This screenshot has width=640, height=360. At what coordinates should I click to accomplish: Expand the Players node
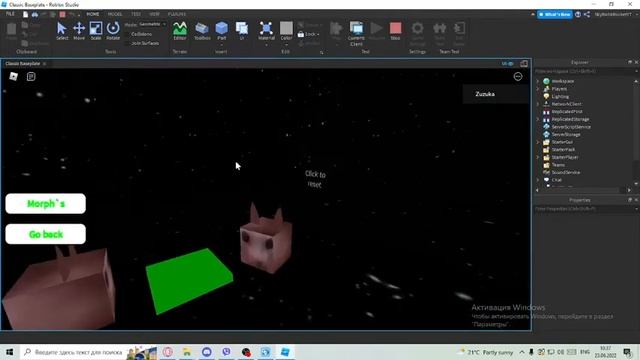click(538, 89)
